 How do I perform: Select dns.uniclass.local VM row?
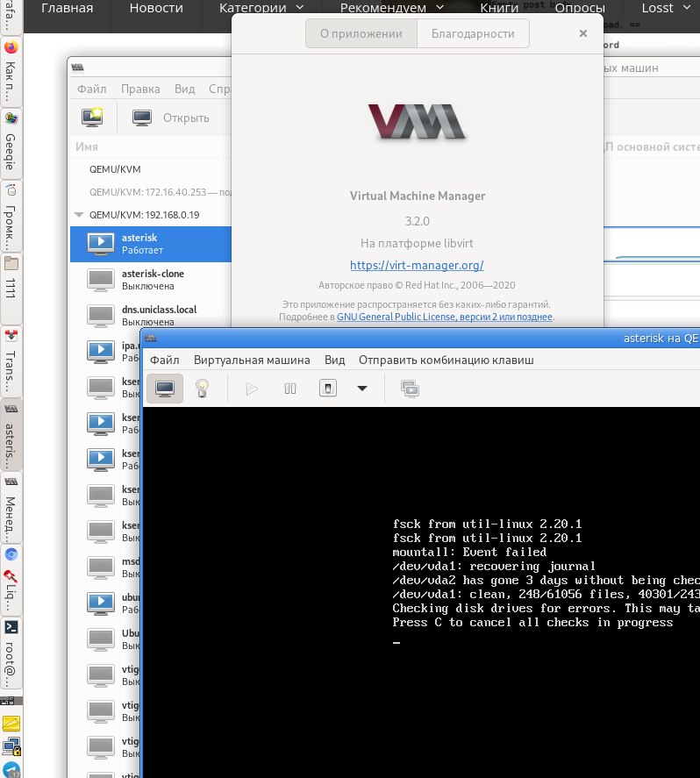tap(151, 316)
